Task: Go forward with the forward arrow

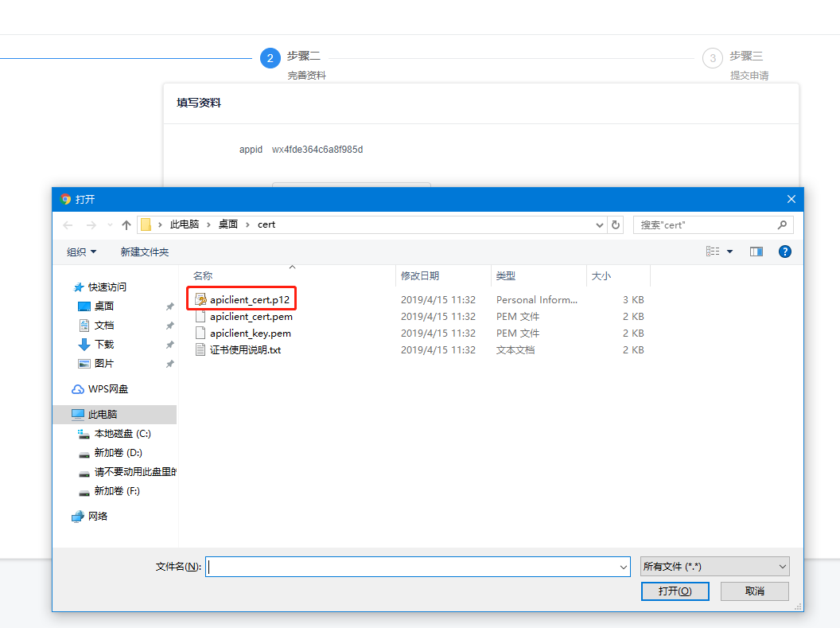Action: tap(91, 225)
